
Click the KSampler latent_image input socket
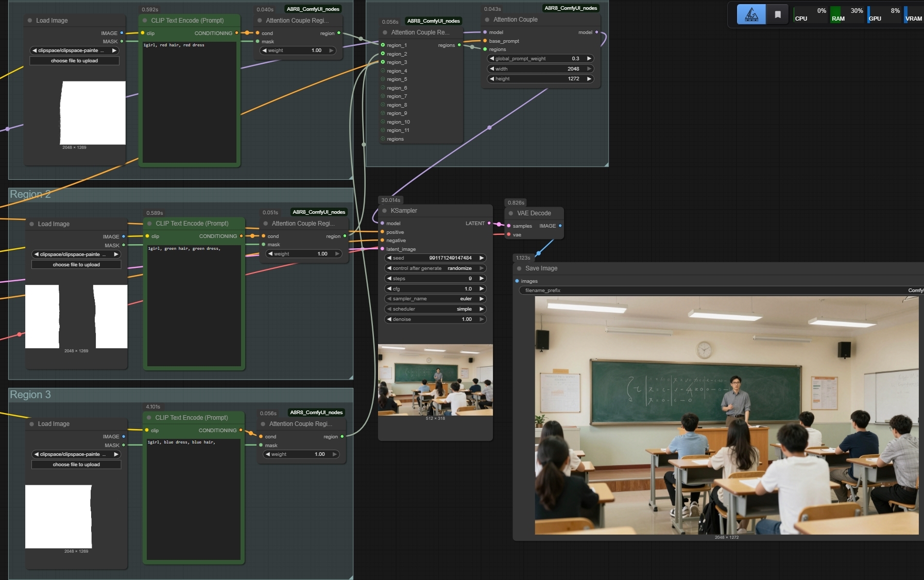[382, 249]
